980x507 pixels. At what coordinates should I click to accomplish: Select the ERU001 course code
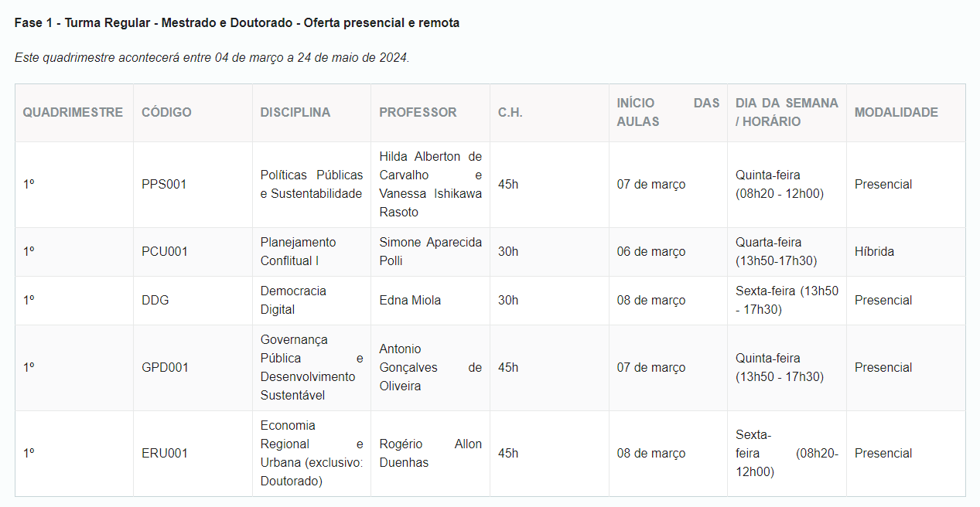click(x=164, y=454)
